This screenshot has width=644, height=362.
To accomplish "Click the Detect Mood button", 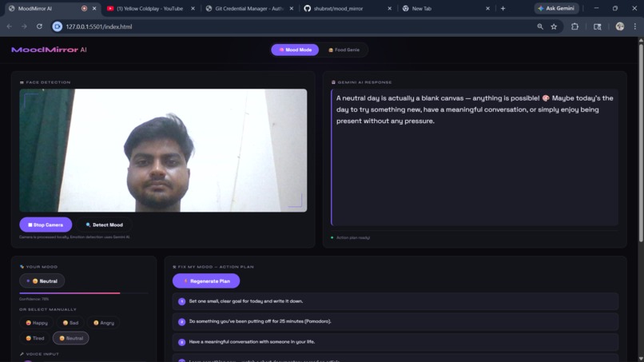I will [105, 225].
